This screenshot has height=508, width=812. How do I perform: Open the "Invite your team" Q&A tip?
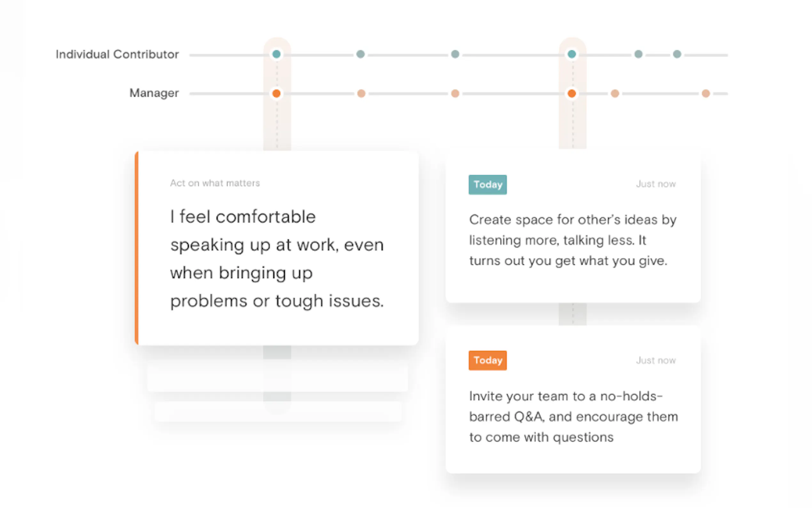click(x=573, y=417)
